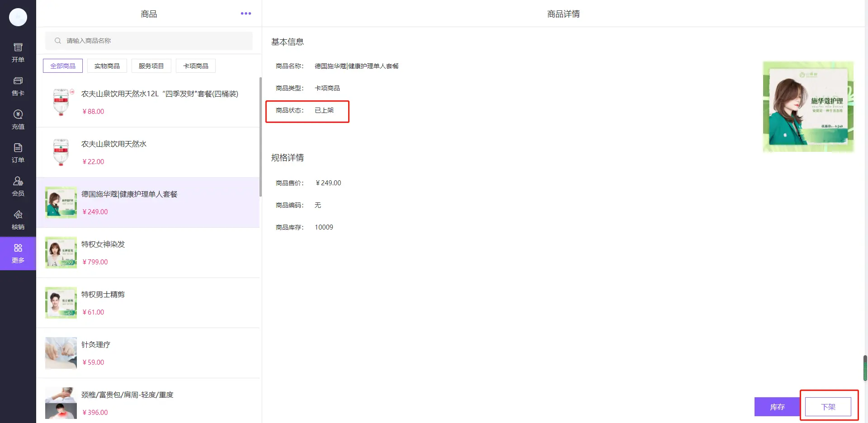
Task: Focus the product name search field
Action: [x=154, y=41]
